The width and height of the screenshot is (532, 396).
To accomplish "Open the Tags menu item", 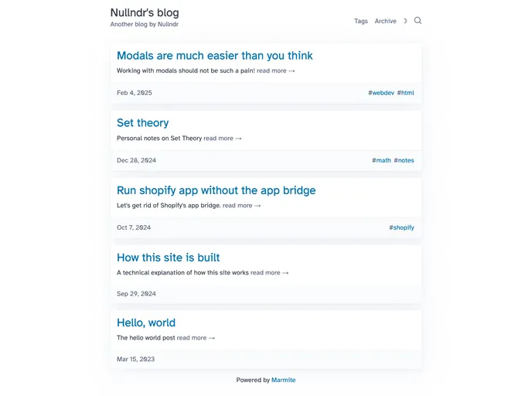I will pyautogui.click(x=361, y=21).
